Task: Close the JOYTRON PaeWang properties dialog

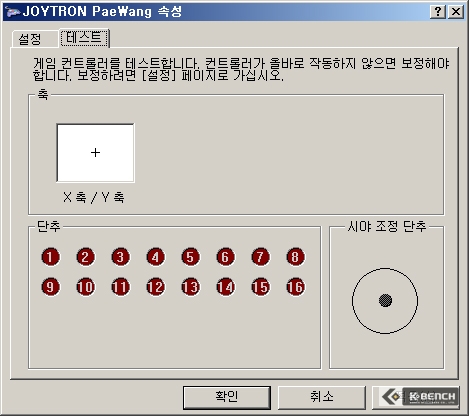Action: point(456,12)
